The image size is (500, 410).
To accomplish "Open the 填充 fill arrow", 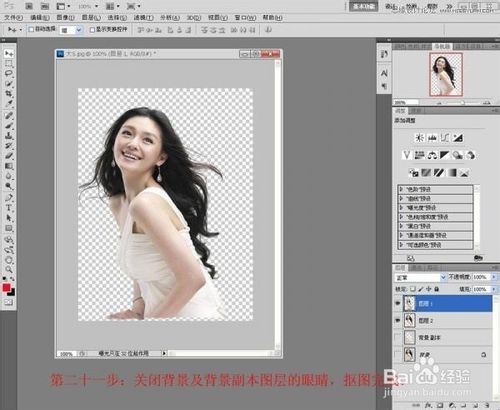I will [494, 289].
